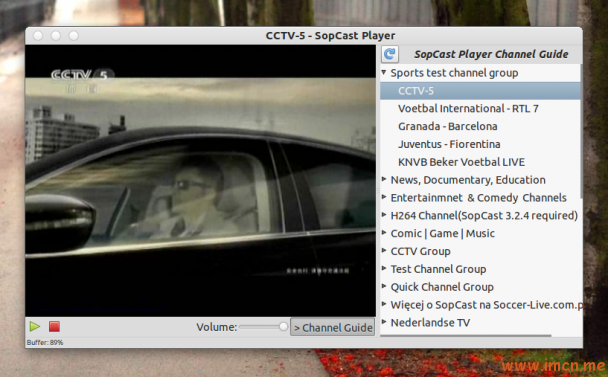The height and width of the screenshot is (377, 608).
Task: Select Voetbal International - RTL 7 channel
Action: [x=468, y=109]
